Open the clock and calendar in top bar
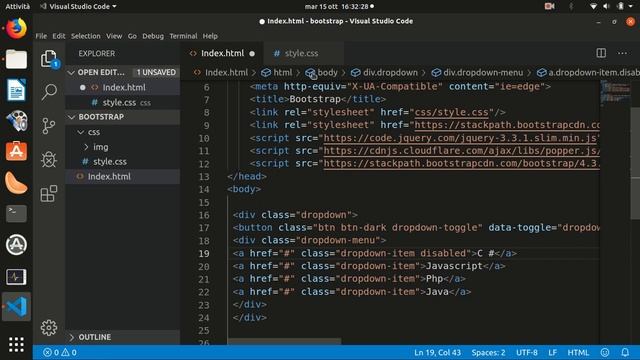640x360 pixels. (x=339, y=6)
